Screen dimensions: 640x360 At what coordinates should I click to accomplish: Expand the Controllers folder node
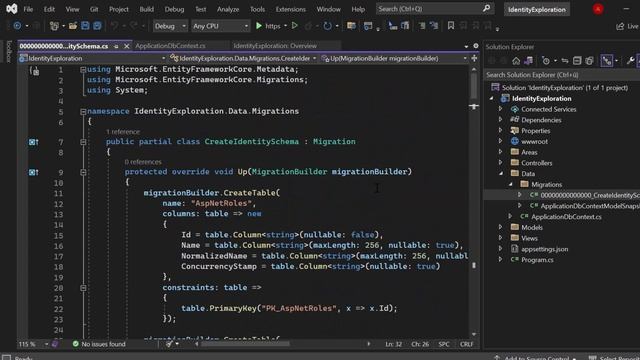pyautogui.click(x=501, y=163)
